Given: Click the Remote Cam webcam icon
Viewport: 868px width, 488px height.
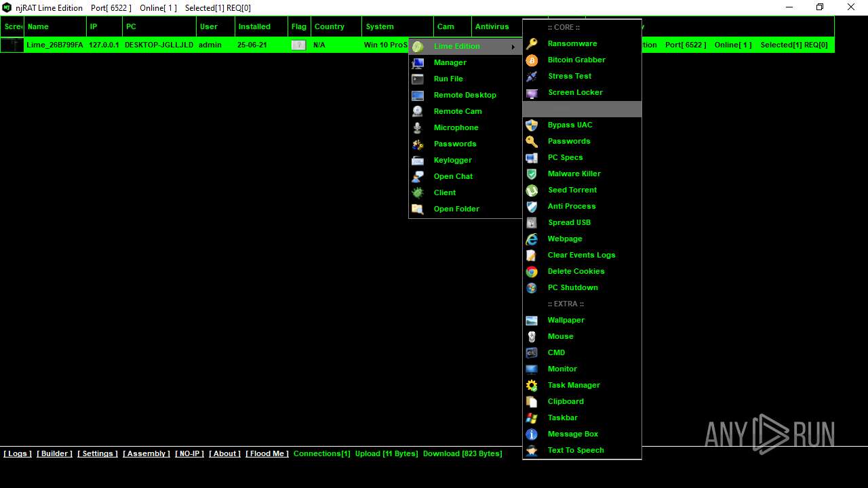Looking at the screenshot, I should tap(418, 111).
